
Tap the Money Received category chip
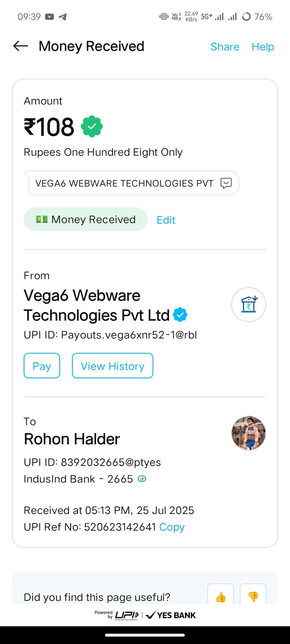86,219
